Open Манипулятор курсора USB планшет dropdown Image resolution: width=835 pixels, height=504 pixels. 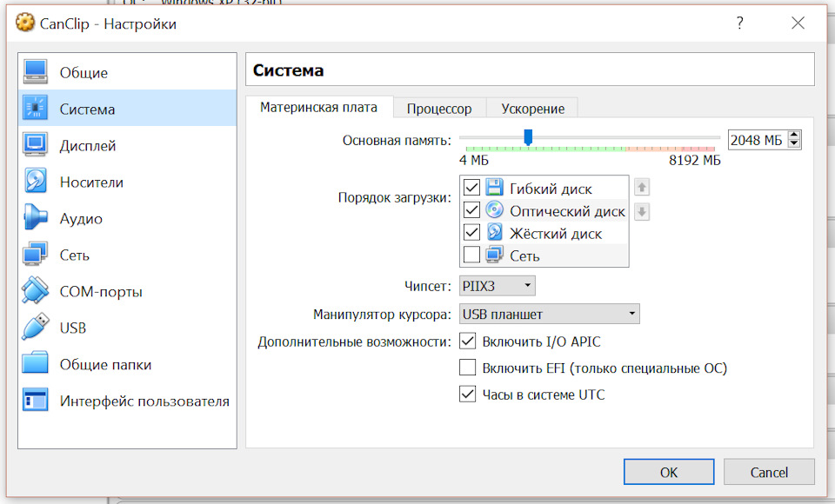[x=550, y=314]
